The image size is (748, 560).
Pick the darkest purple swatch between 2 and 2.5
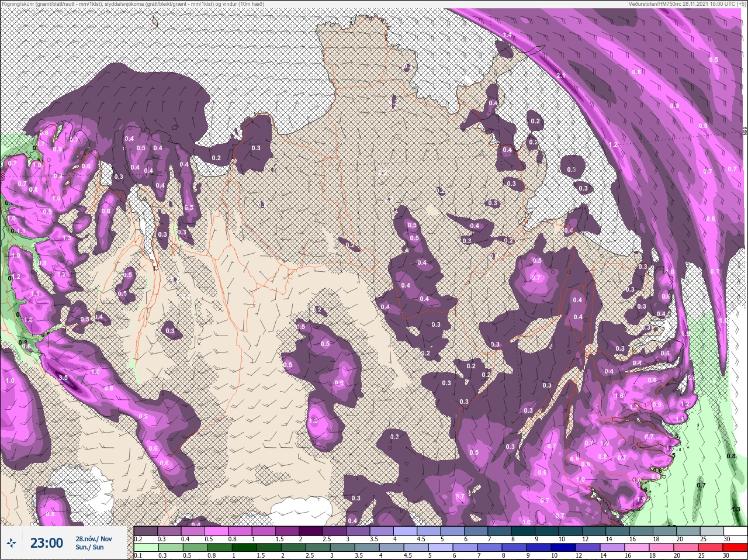click(x=312, y=531)
